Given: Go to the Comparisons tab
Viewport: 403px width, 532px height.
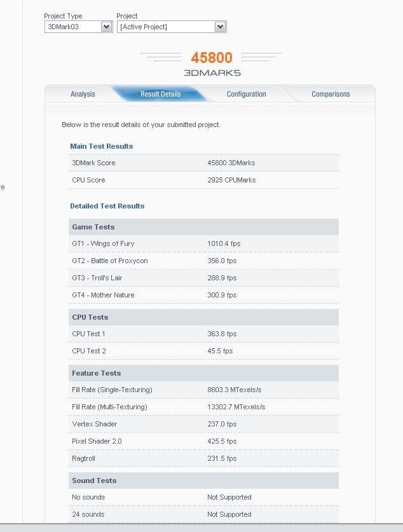Looking at the screenshot, I should (x=331, y=94).
